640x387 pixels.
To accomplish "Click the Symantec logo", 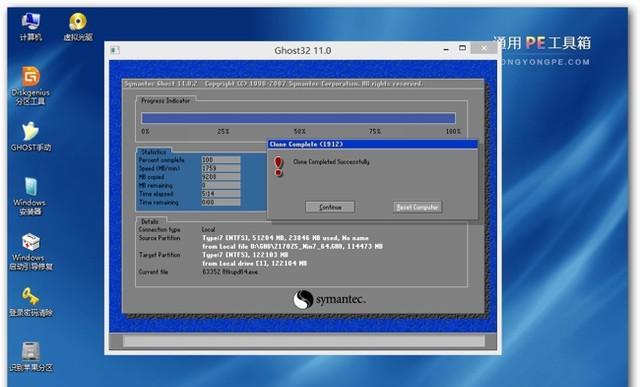I will pyautogui.click(x=329, y=299).
